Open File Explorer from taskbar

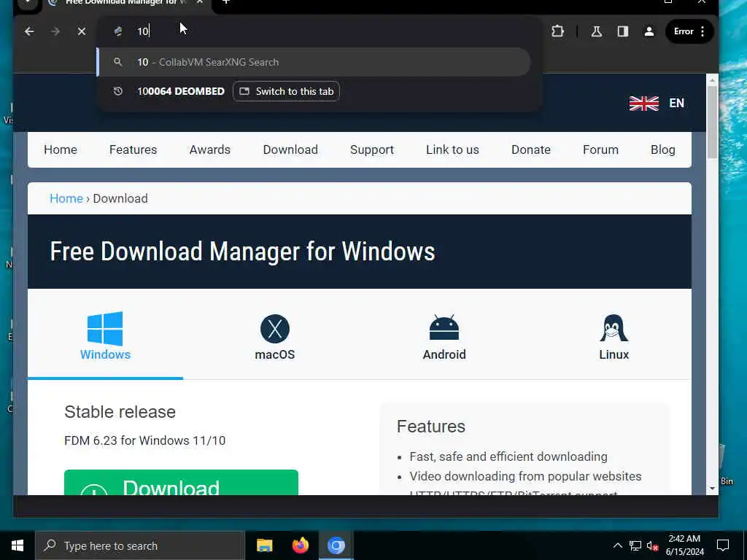pos(264,545)
